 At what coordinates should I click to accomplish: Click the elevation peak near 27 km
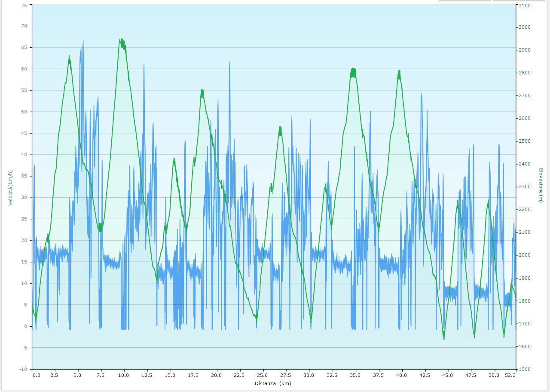[x=280, y=128]
